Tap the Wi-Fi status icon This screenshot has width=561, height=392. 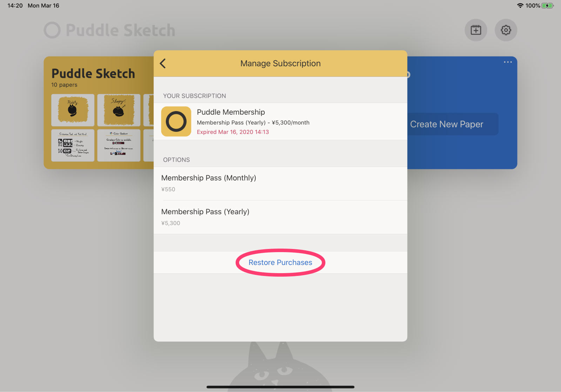click(520, 6)
